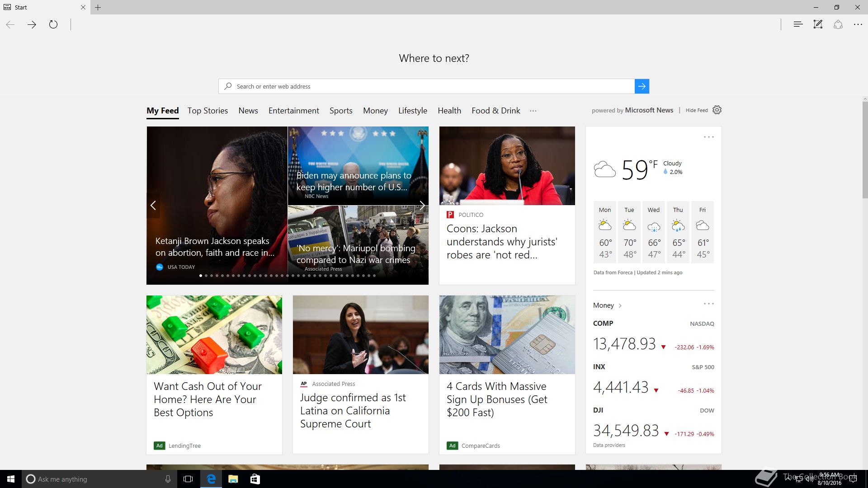Select Friday forecast in weather card

pos(703,232)
